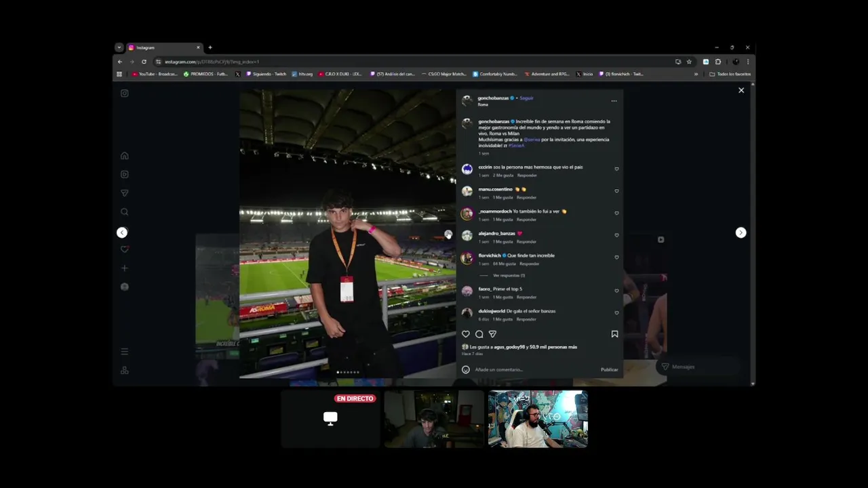Image resolution: width=868 pixels, height=488 pixels.
Task: Click Responder under faoro_'s comment
Action: click(x=526, y=298)
